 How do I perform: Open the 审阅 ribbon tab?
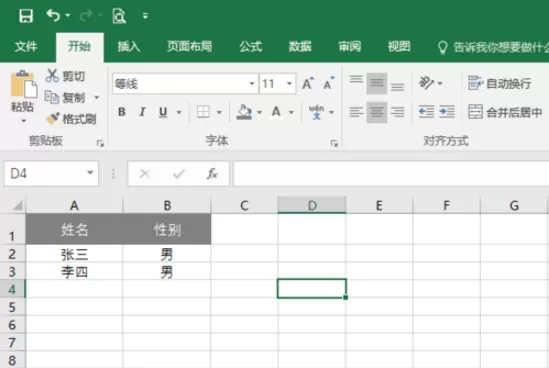[x=350, y=46]
